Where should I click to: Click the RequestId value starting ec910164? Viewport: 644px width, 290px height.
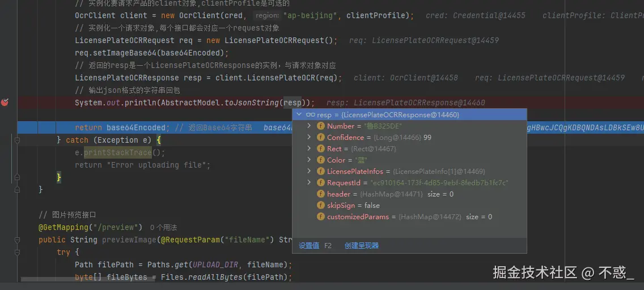pyautogui.click(x=439, y=182)
